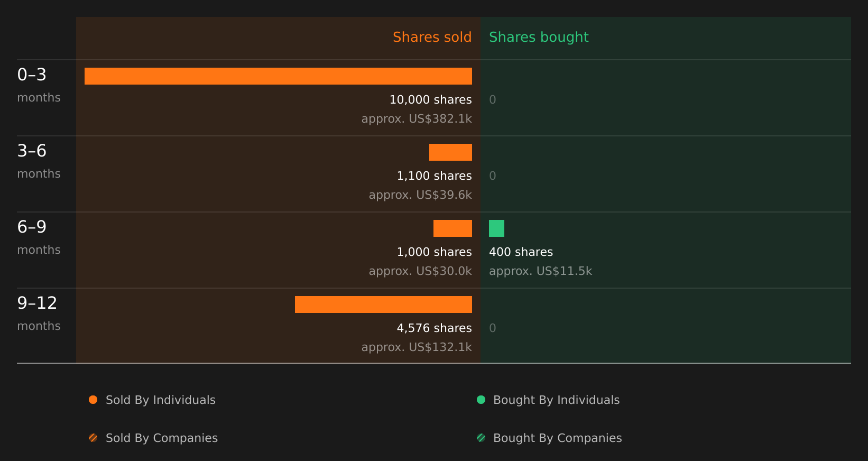Click the 400 shares value
868x461 pixels.
(521, 252)
